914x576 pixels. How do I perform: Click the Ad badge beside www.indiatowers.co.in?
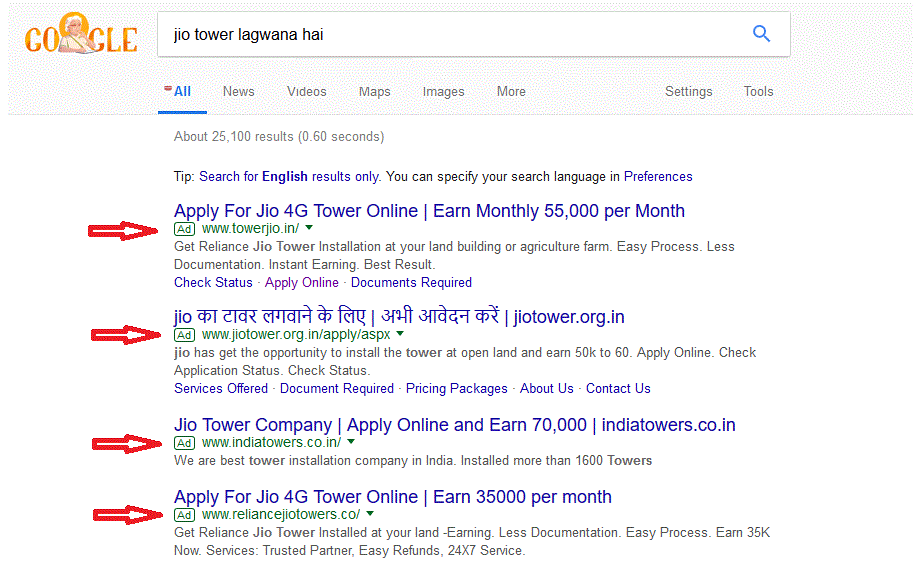point(184,443)
